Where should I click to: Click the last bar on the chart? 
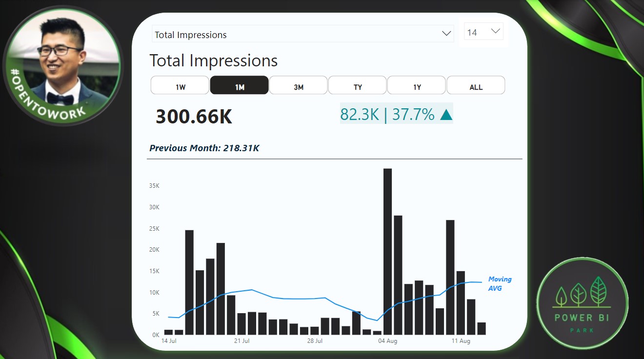pyautogui.click(x=481, y=328)
